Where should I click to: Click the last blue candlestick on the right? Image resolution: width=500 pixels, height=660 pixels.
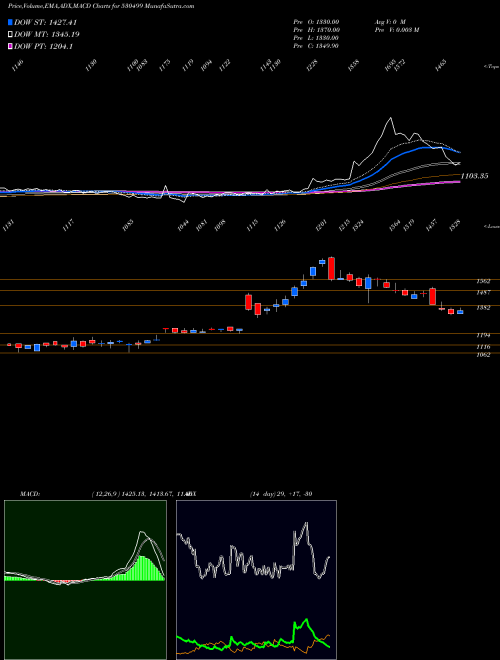(x=460, y=311)
